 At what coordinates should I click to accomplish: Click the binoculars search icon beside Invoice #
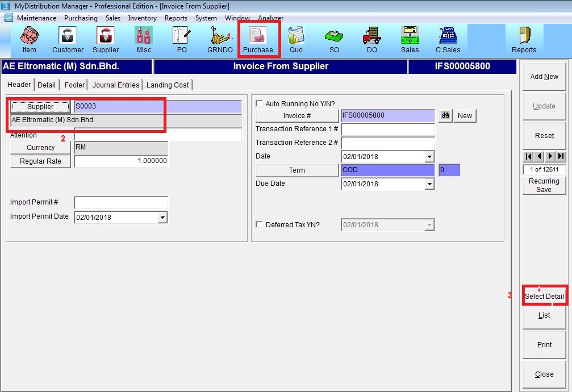coord(446,116)
